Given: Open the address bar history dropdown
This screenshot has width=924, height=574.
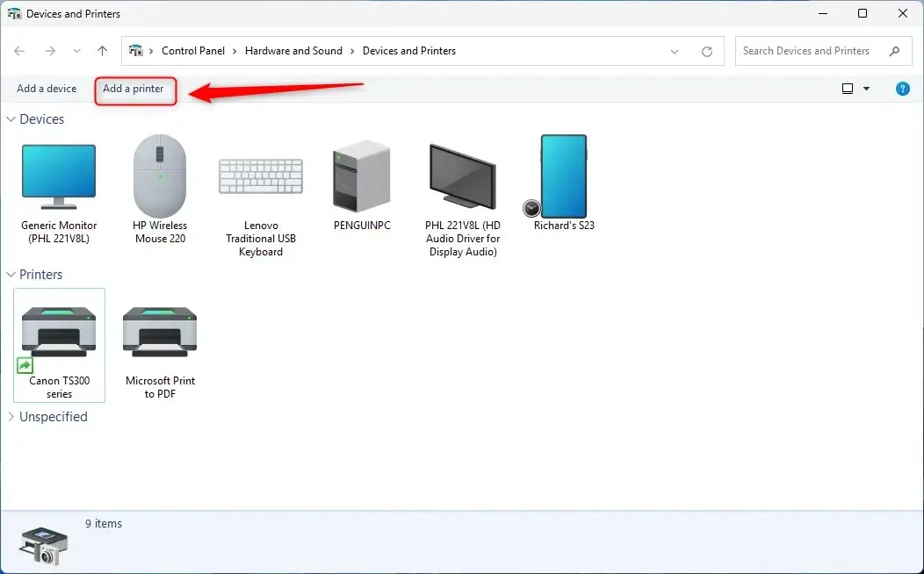Looking at the screenshot, I should (x=675, y=52).
